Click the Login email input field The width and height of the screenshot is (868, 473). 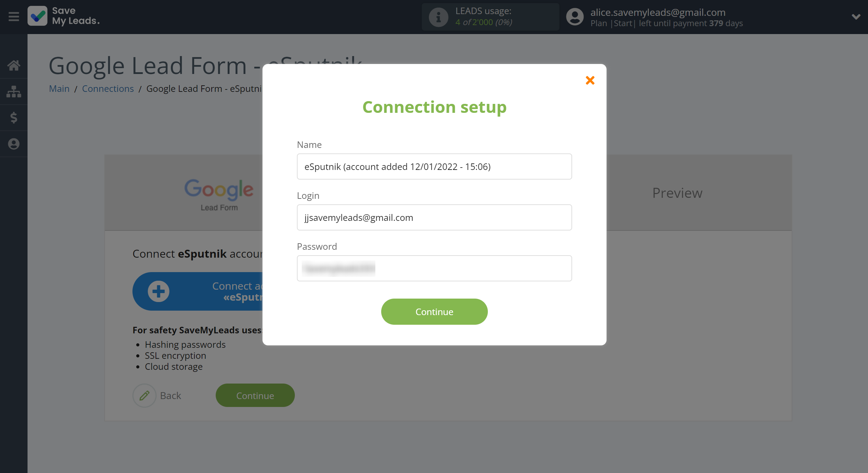434,217
